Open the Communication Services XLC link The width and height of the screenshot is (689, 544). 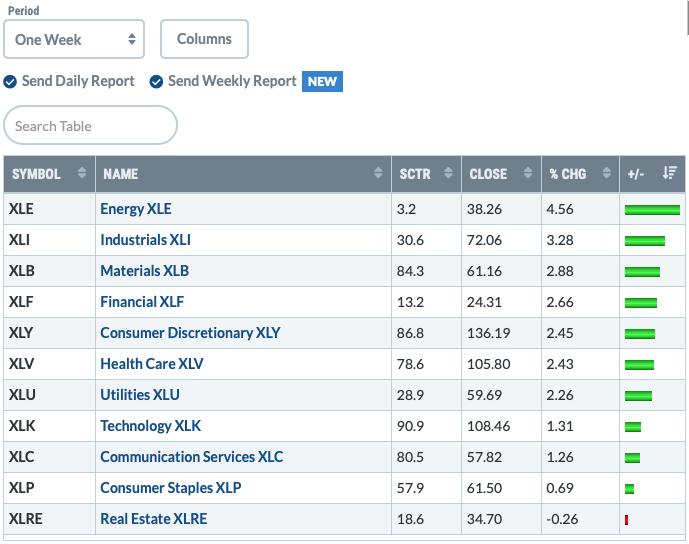(192, 457)
